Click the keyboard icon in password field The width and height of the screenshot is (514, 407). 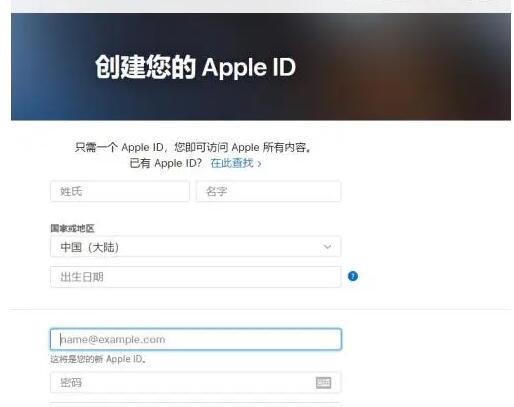323,382
